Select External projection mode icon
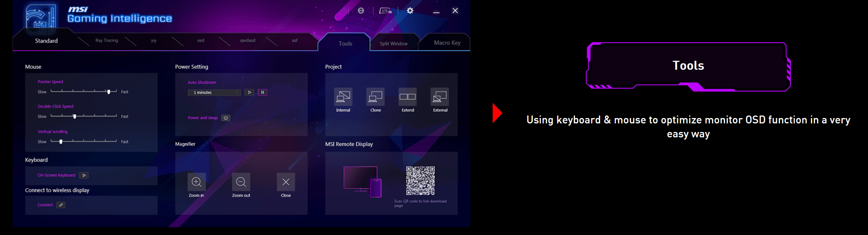The image size is (868, 235). [440, 97]
